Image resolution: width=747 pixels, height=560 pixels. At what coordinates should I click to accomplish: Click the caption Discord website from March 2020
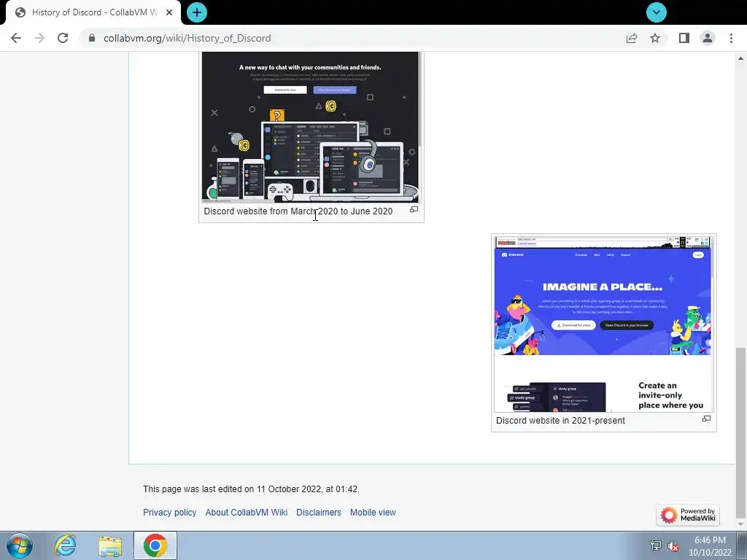pyautogui.click(x=298, y=211)
